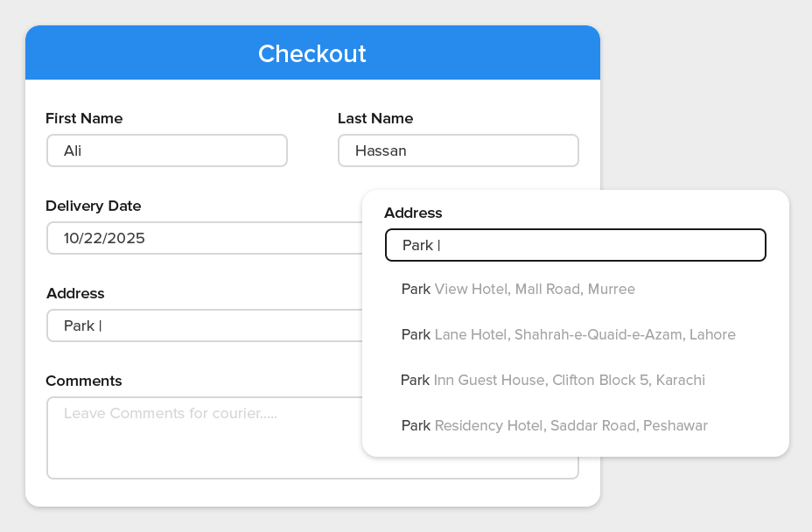The height and width of the screenshot is (532, 812).
Task: Click the First Name label
Action: [84, 118]
